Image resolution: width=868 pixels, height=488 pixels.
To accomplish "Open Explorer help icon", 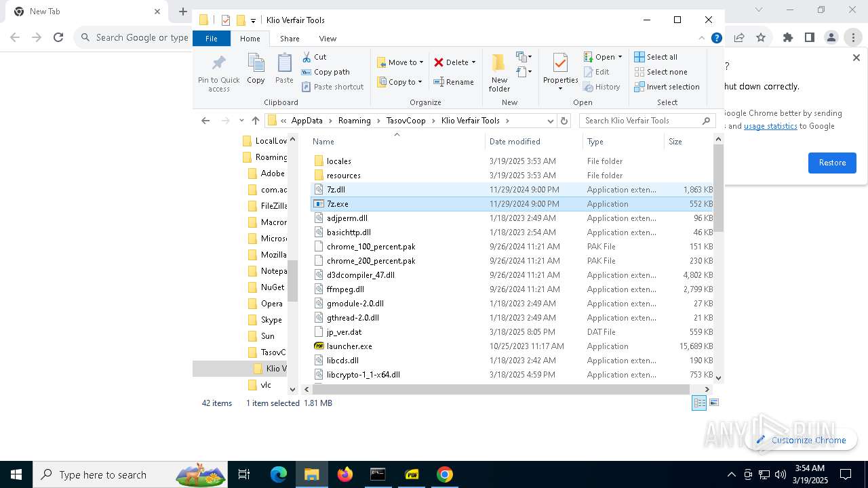I will [x=717, y=39].
